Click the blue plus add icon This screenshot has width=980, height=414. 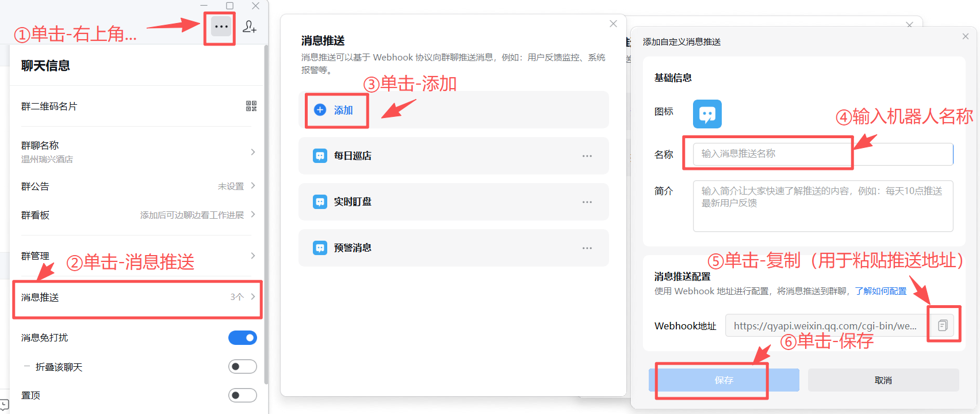320,110
